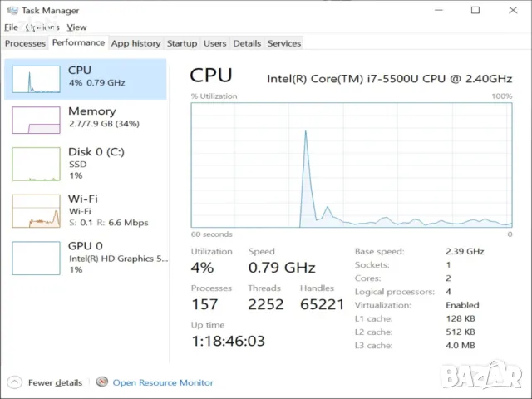This screenshot has width=532, height=399.
Task: Click the Resource Monitor icon
Action: (102, 382)
